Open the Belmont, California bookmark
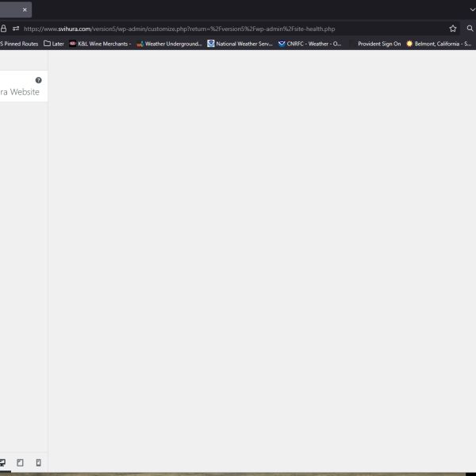The image size is (476, 476). coord(439,44)
